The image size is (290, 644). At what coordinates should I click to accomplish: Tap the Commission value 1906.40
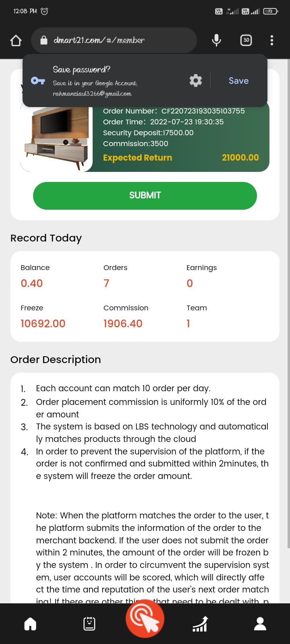tap(123, 324)
